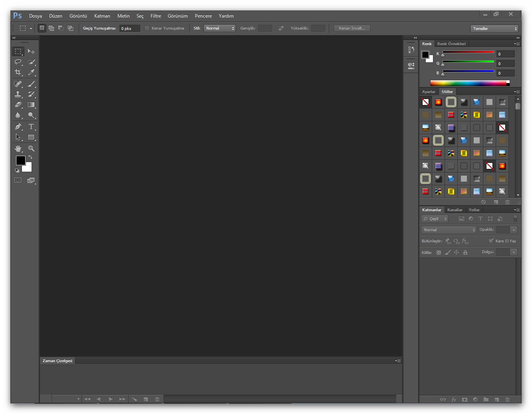The image size is (532, 414).
Task: Switch to the Renk Örnekleri tab
Action: 451,44
